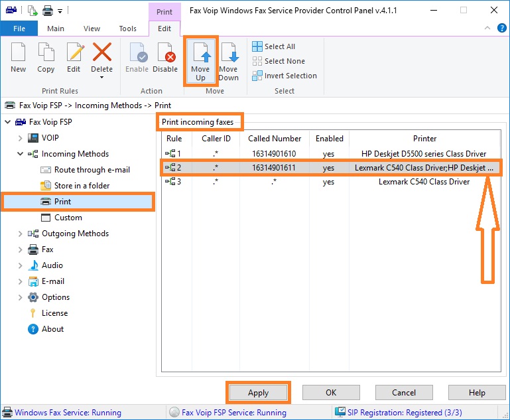Open help via the blue question icon
Image resolution: width=510 pixels, height=420 pixels.
click(501, 28)
